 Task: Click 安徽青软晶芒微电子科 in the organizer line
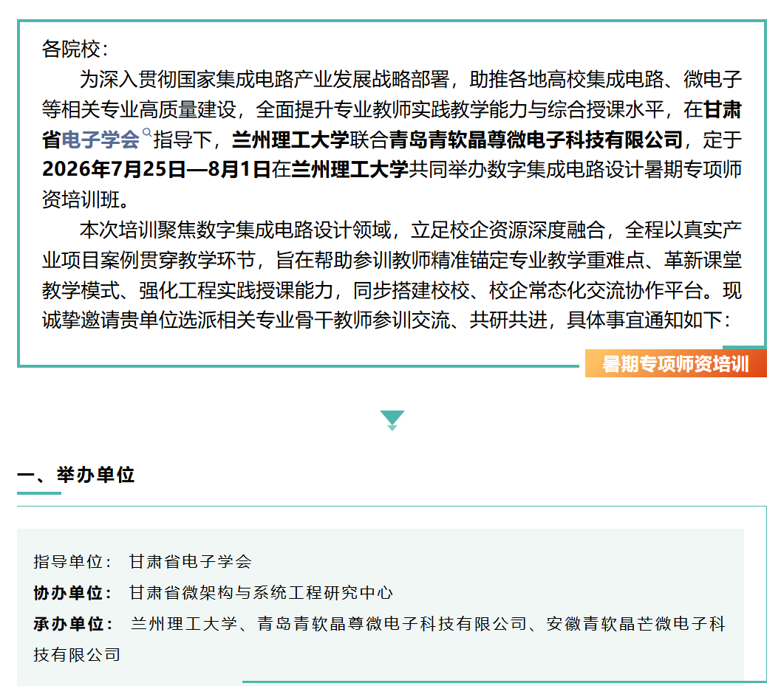click(x=635, y=623)
